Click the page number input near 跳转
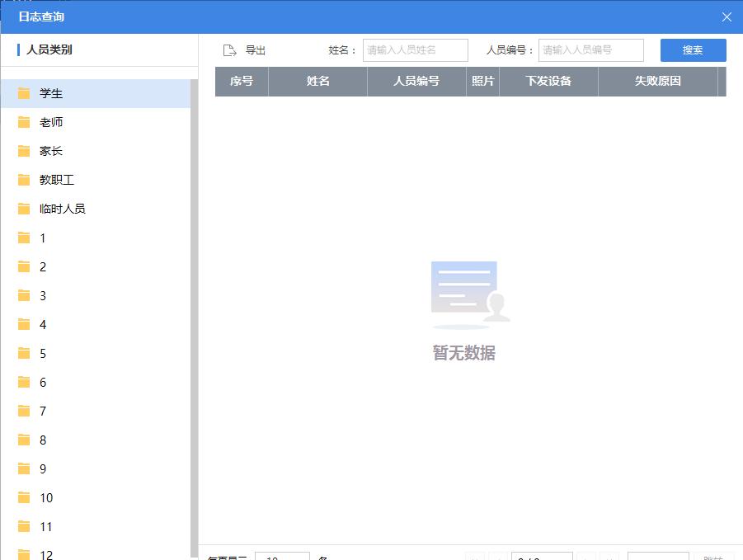Image resolution: width=743 pixels, height=560 pixels. (656, 558)
